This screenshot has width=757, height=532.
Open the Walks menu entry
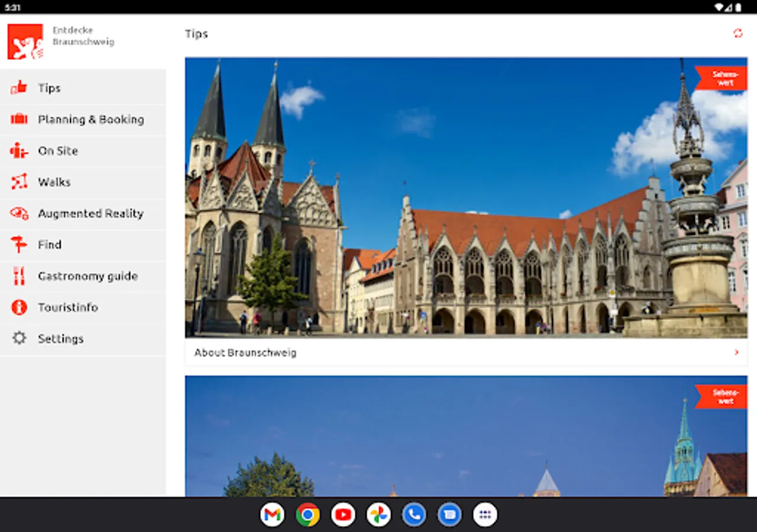83,182
